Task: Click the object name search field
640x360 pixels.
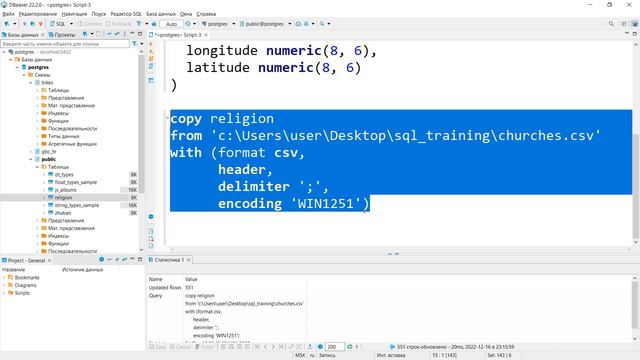Action: click(65, 43)
